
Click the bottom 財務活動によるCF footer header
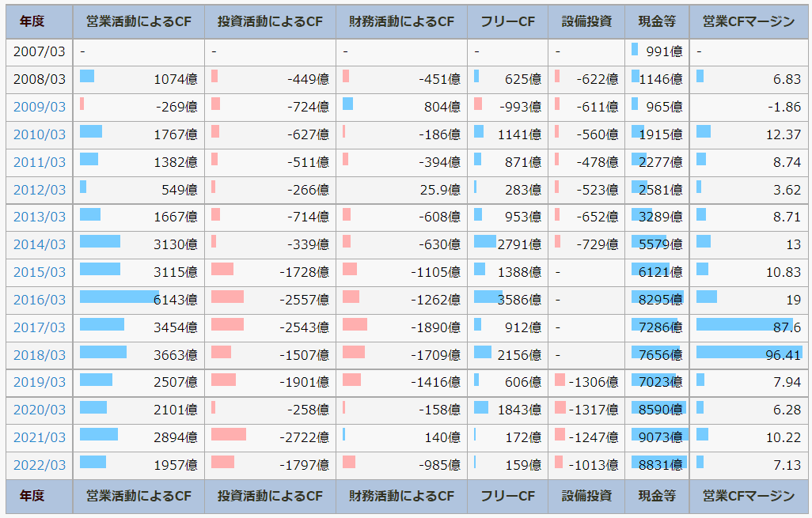(402, 496)
